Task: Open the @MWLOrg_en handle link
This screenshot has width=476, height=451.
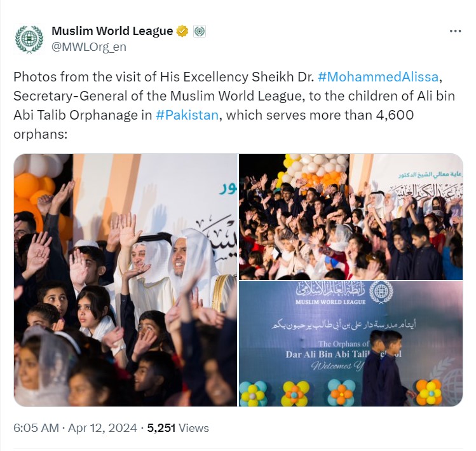Action: click(x=88, y=47)
